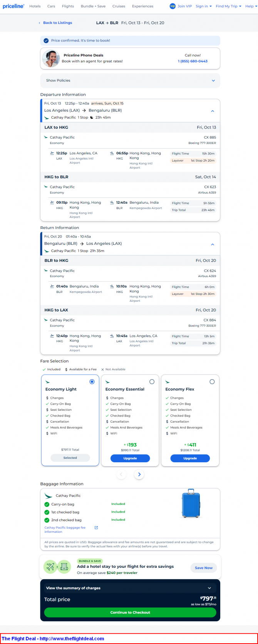Open the Hotels tab

coord(35,6)
